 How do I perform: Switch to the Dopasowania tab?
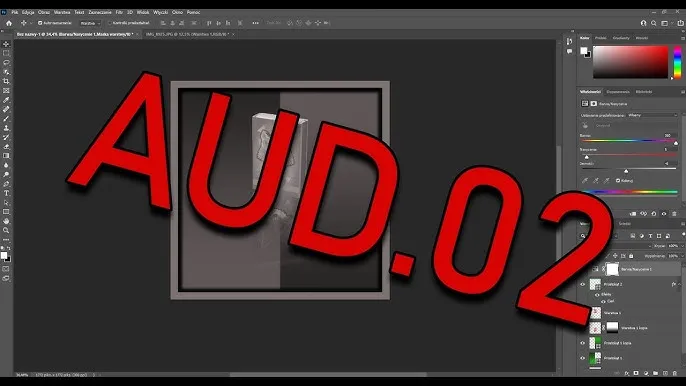coord(618,92)
